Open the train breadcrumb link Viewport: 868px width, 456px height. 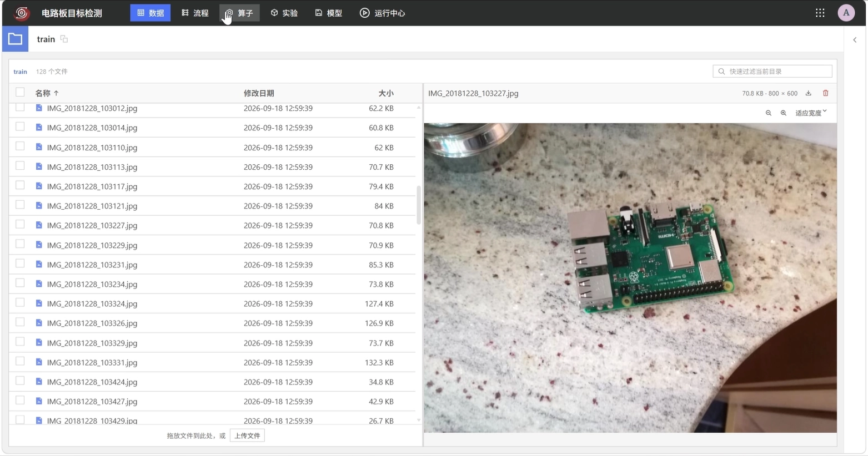point(21,72)
